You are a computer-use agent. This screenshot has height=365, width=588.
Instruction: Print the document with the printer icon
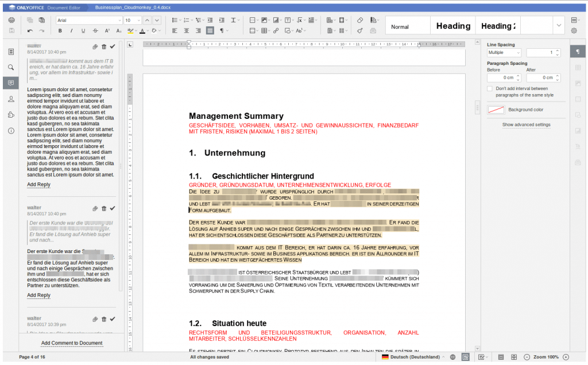11,20
